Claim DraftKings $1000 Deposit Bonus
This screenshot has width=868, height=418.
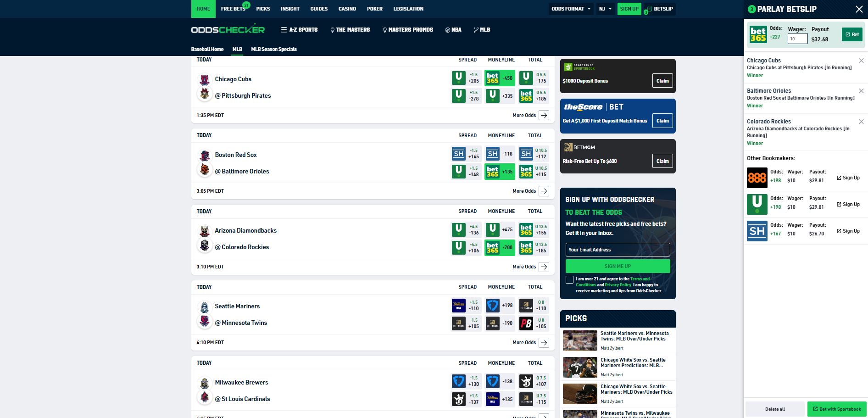pos(662,81)
